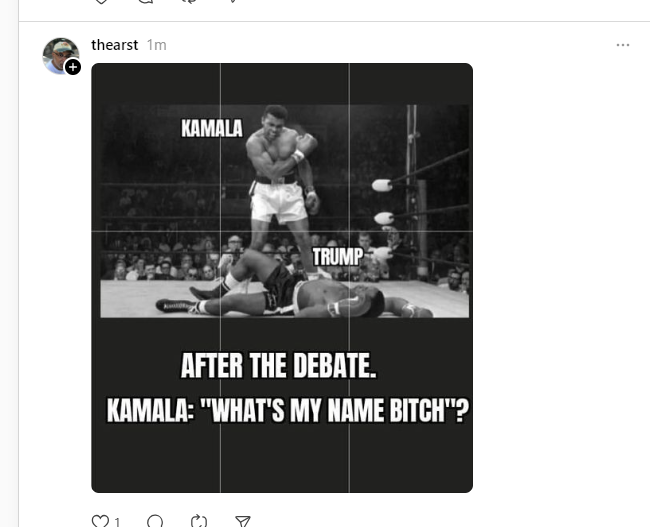Viewport: 650px width, 527px height.
Task: Follow thearst using the plus badge on the avatar
Action: tap(73, 67)
